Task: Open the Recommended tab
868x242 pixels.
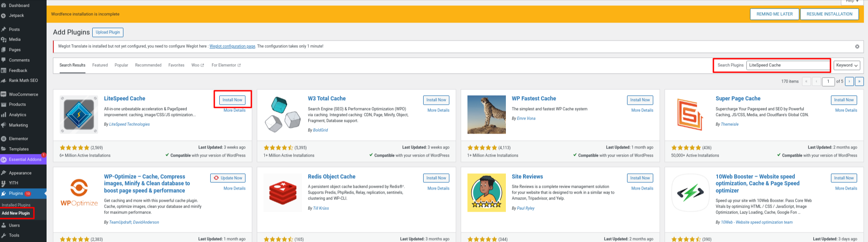Action: pos(148,65)
